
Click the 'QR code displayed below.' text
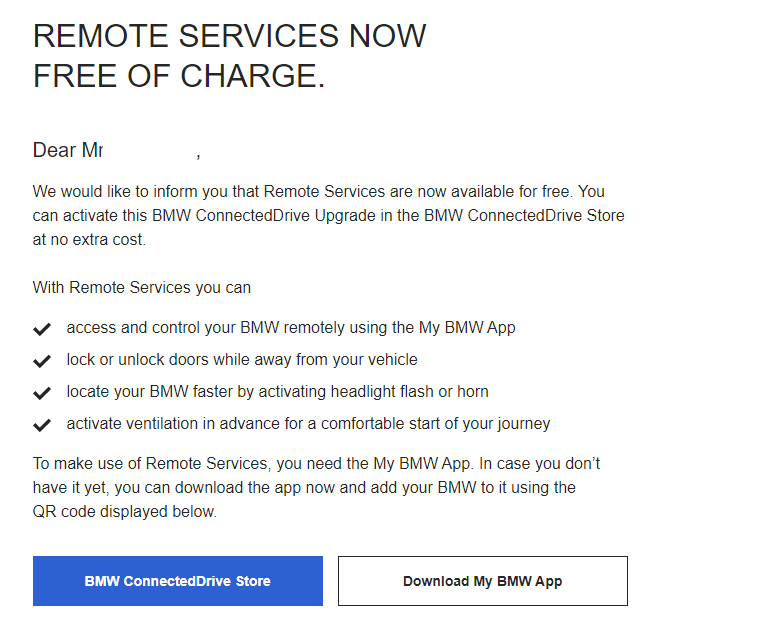tap(125, 511)
